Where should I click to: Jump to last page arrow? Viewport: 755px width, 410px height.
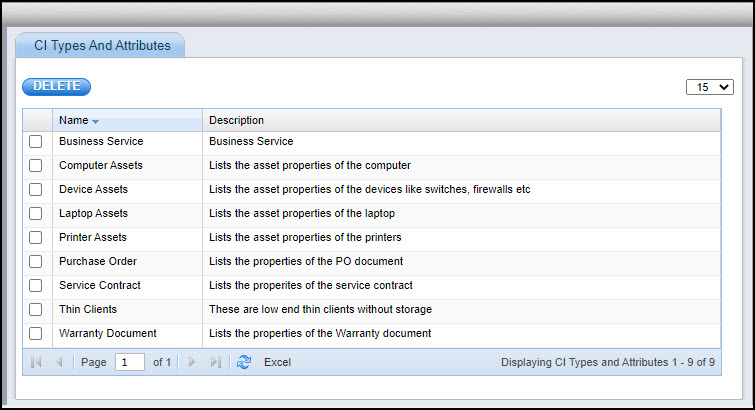pos(216,362)
